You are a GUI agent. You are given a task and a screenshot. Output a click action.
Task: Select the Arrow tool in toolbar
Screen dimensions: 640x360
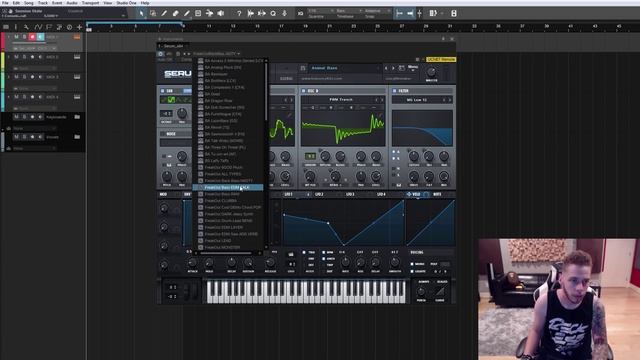point(141,13)
